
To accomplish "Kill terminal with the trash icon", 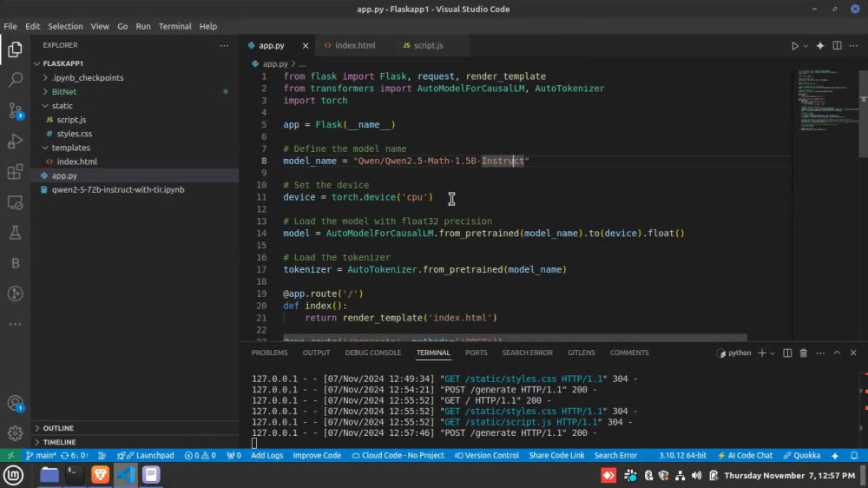I will click(803, 353).
